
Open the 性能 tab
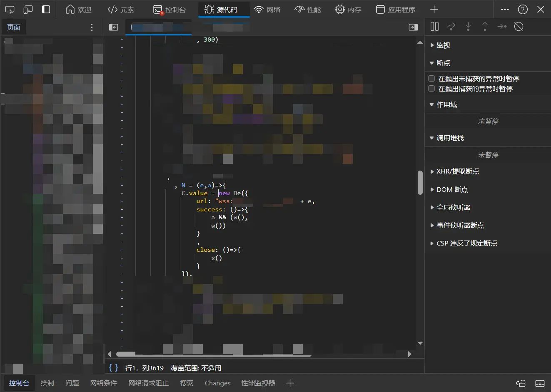[x=307, y=10]
